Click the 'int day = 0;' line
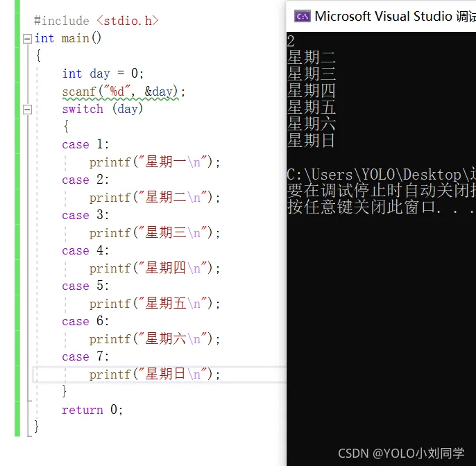 pos(103,74)
